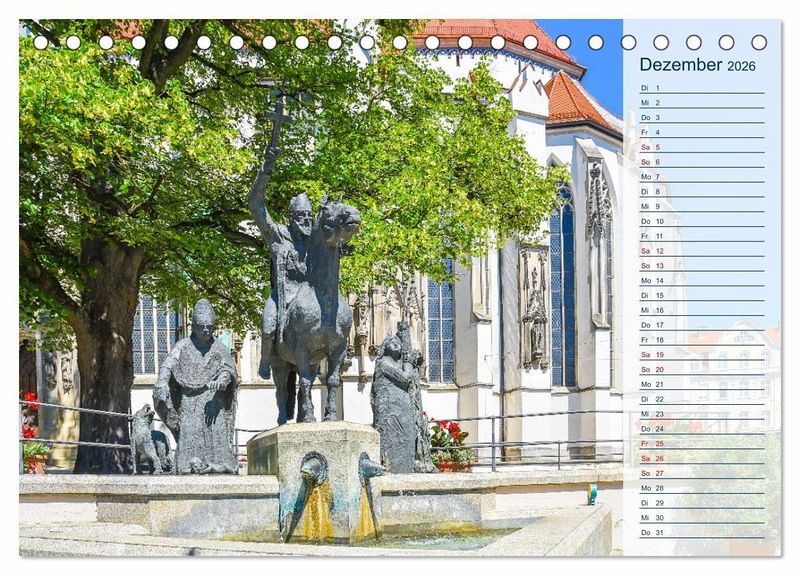The image size is (800, 575).
Task: Select the 'Di 29' date row
Action: point(702,502)
